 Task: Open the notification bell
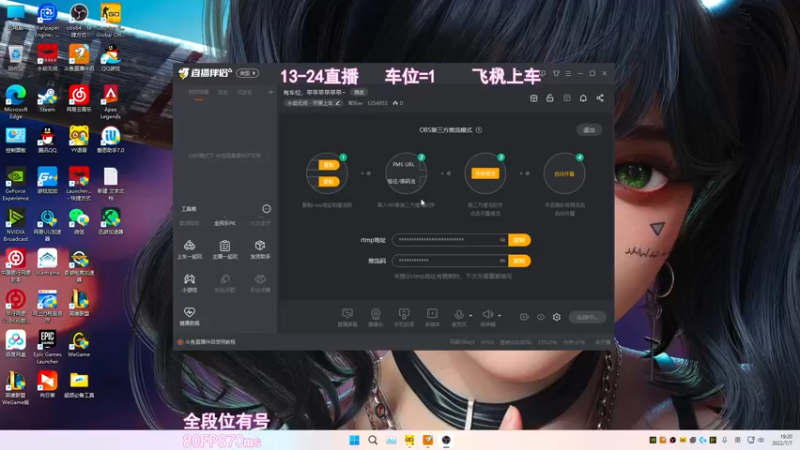pyautogui.click(x=583, y=98)
